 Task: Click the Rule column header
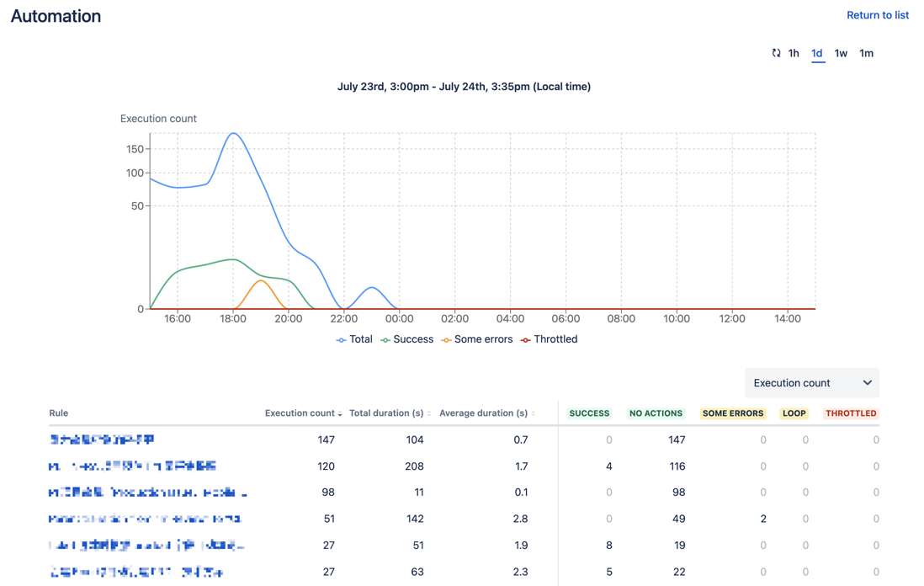[58, 413]
